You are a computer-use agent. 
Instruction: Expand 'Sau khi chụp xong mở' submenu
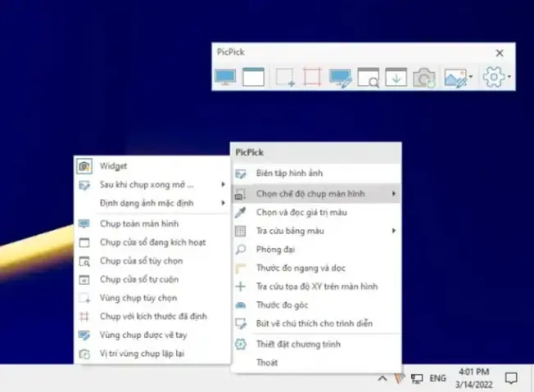click(152, 185)
